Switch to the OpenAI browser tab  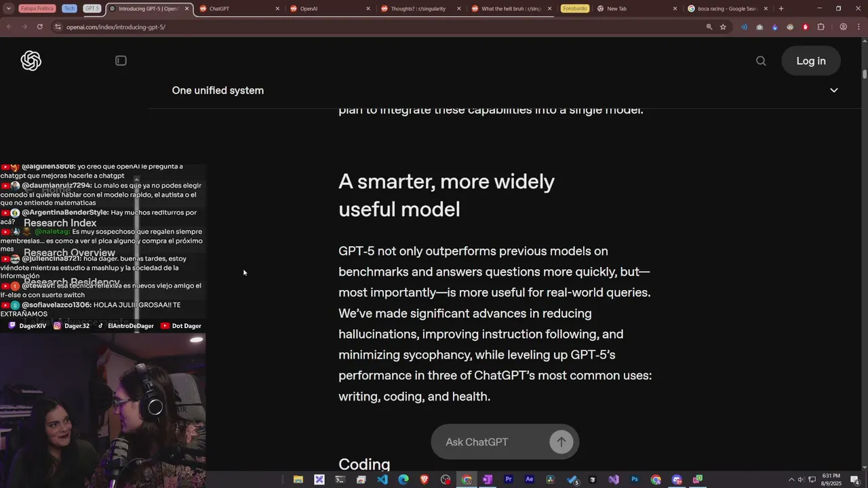click(331, 9)
